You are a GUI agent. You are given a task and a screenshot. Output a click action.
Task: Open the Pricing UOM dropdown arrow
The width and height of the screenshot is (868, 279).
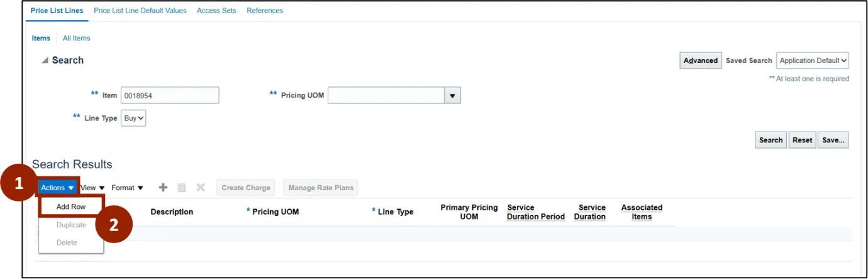click(453, 96)
